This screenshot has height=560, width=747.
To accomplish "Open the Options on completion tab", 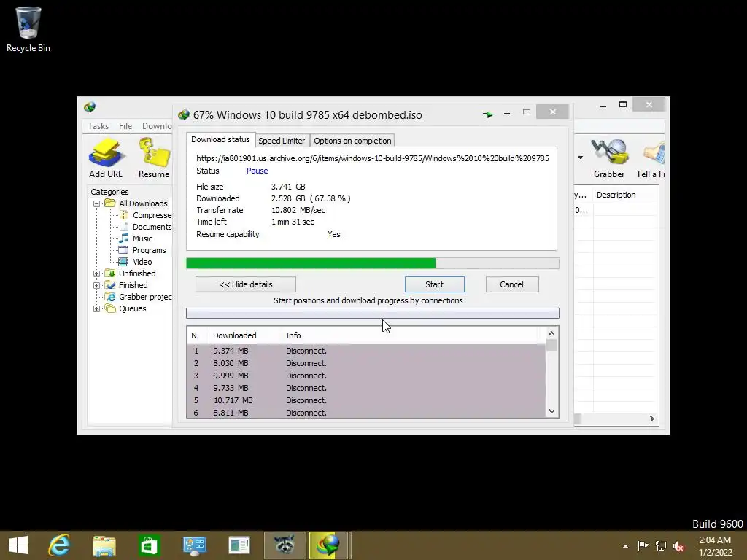I will pos(352,141).
